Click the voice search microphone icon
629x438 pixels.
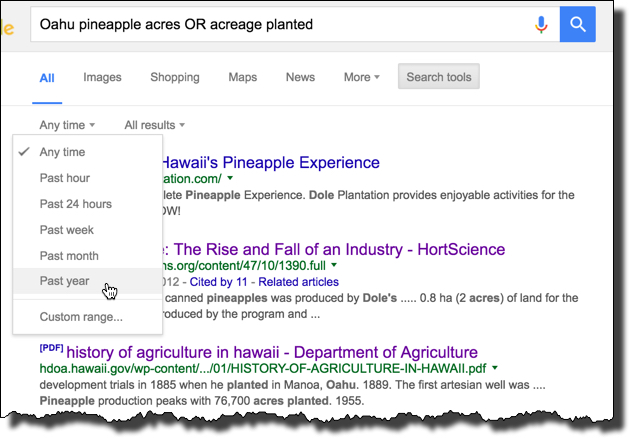tap(541, 24)
